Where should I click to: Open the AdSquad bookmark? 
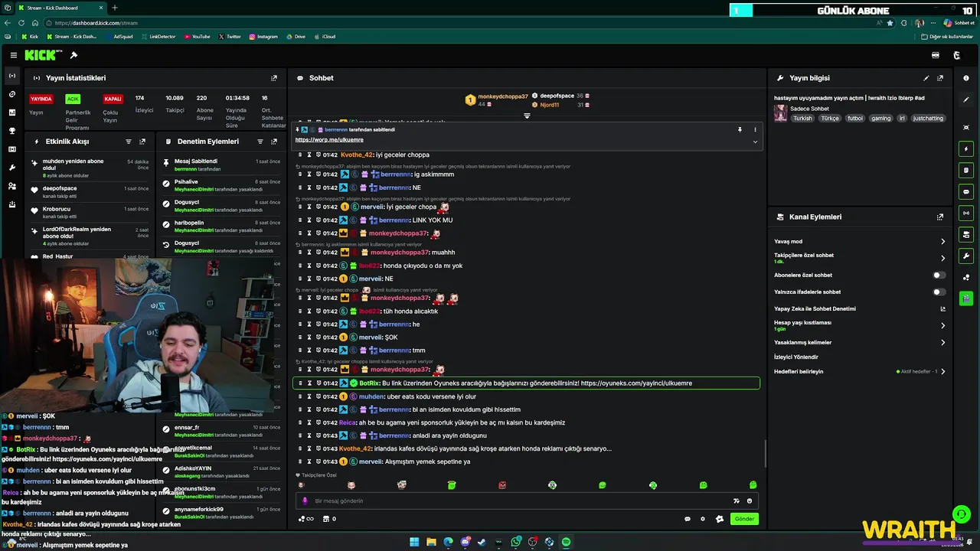119,37
